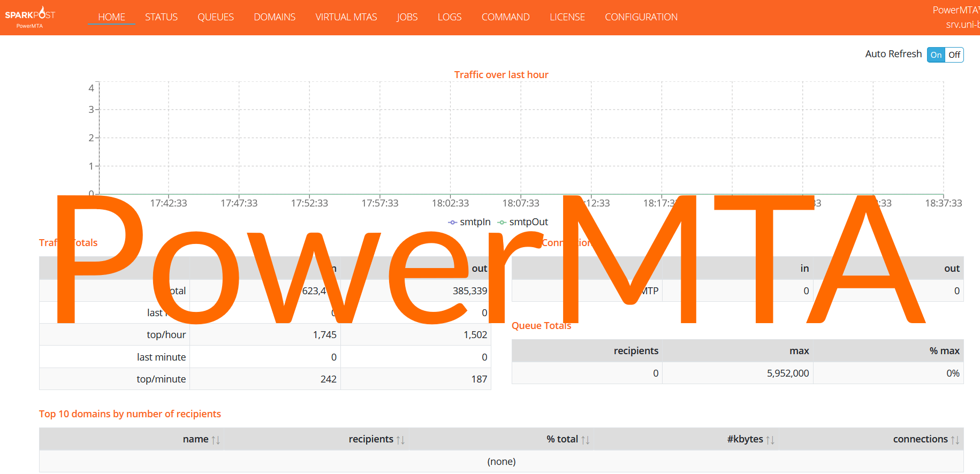The width and height of the screenshot is (980, 474).
Task: Sort by connections column arrows
Action: (955, 440)
